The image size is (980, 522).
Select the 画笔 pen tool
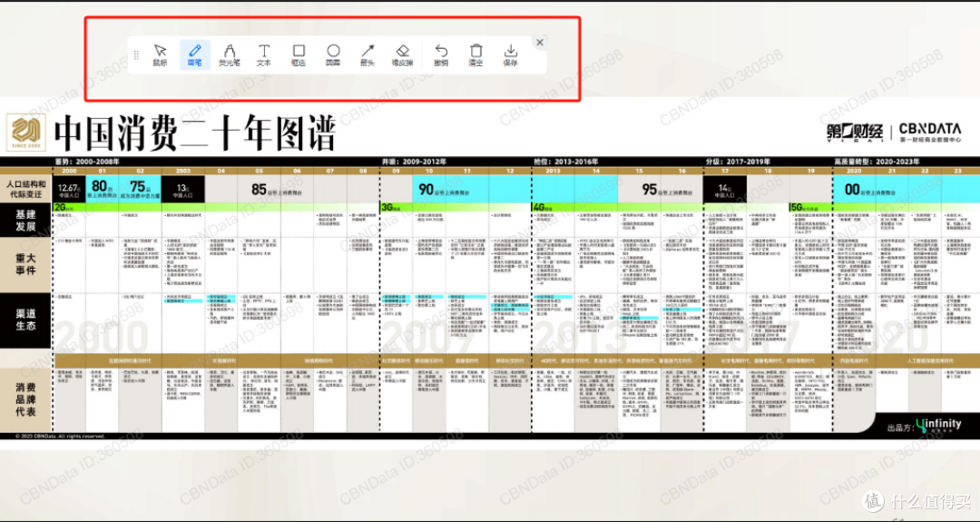[195, 55]
